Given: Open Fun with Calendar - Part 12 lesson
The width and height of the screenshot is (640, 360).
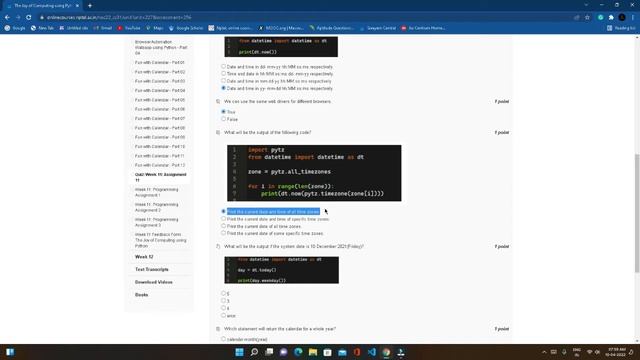Looking at the screenshot, I should pos(160,165).
